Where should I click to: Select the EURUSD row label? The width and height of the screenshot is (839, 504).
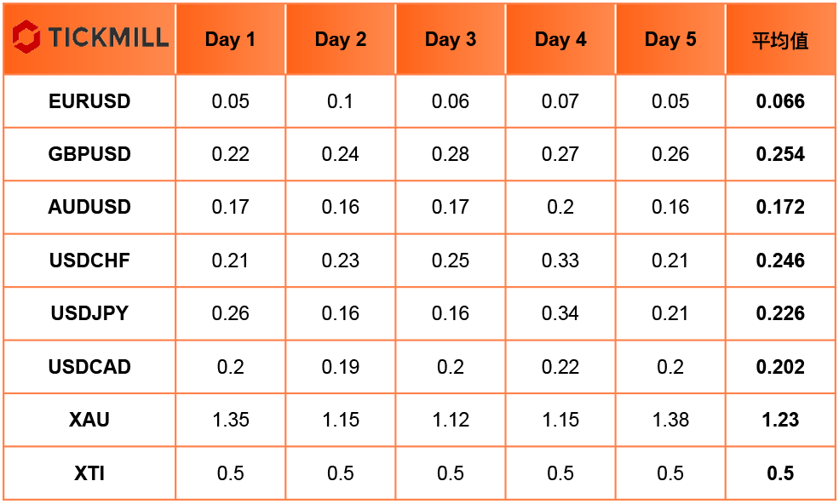(89, 101)
